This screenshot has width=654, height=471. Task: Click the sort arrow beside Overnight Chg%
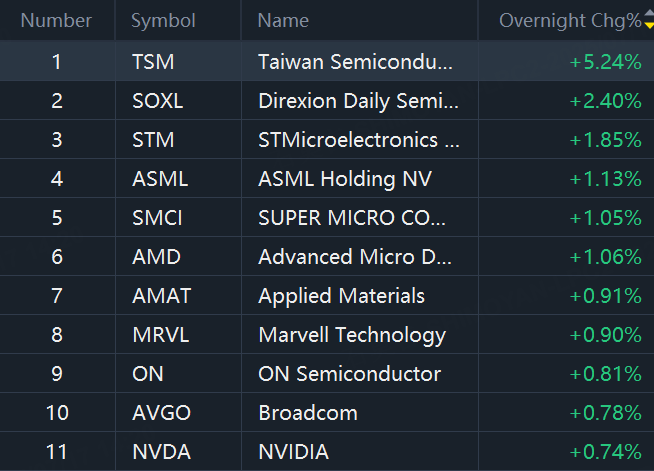pyautogui.click(x=648, y=20)
